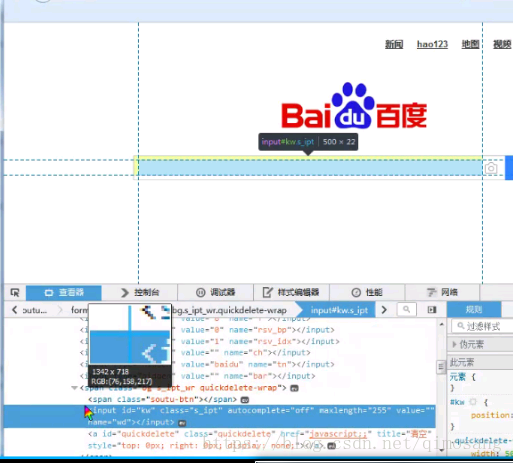513x463 pixels.
Task: Switch to the 性能 performance tab
Action: [367, 292]
